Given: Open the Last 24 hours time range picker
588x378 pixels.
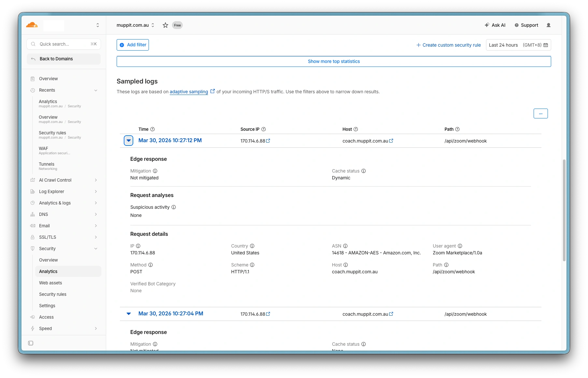Looking at the screenshot, I should (x=518, y=45).
